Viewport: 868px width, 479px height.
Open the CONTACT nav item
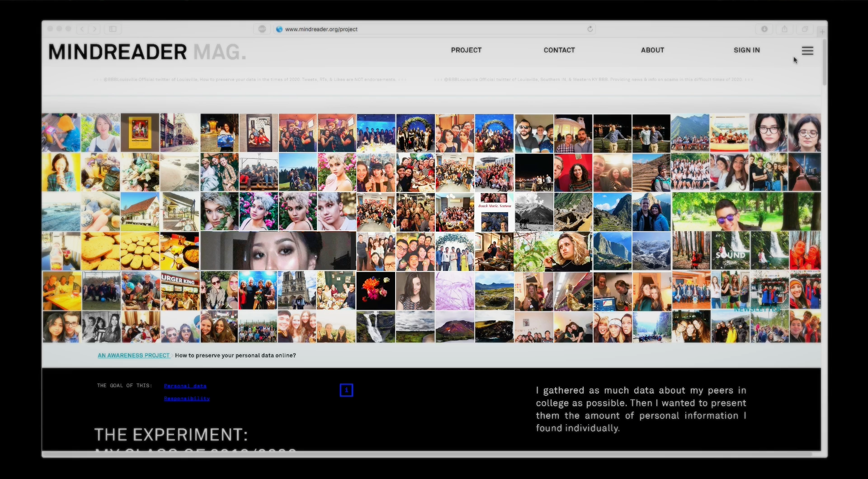[x=559, y=50]
